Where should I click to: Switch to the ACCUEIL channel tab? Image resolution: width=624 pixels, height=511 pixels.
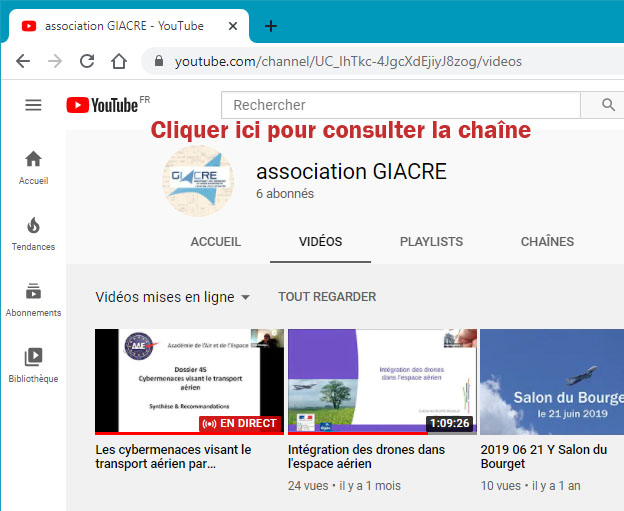[215, 242]
